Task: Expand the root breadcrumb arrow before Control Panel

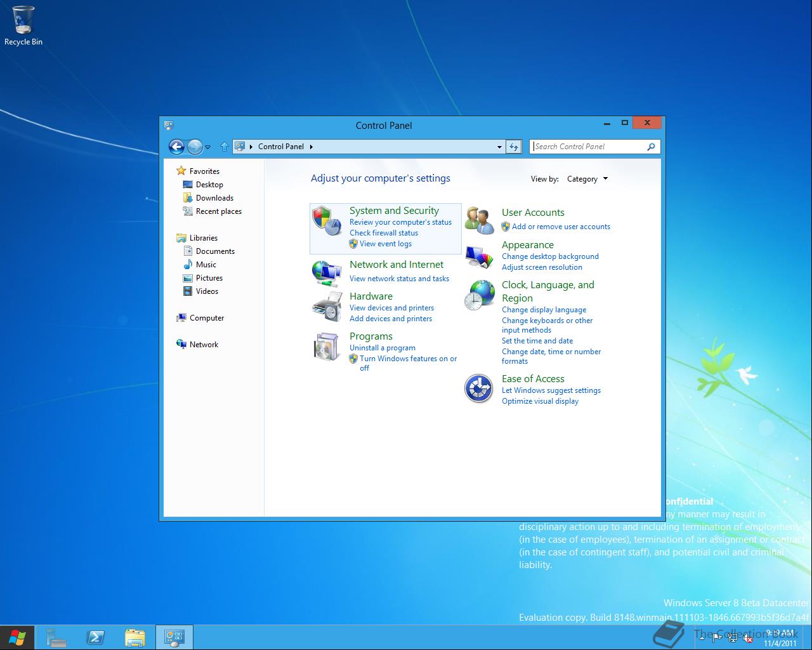Action: tap(251, 147)
